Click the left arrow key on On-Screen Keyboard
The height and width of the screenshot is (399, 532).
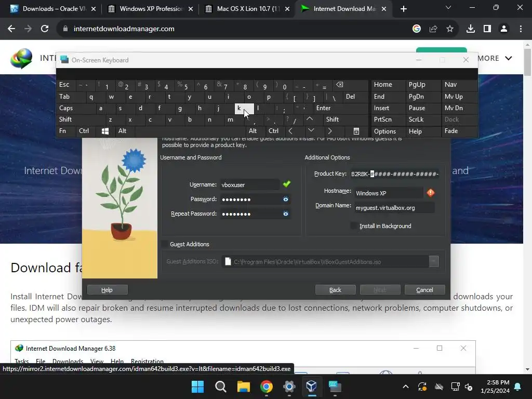pos(290,131)
